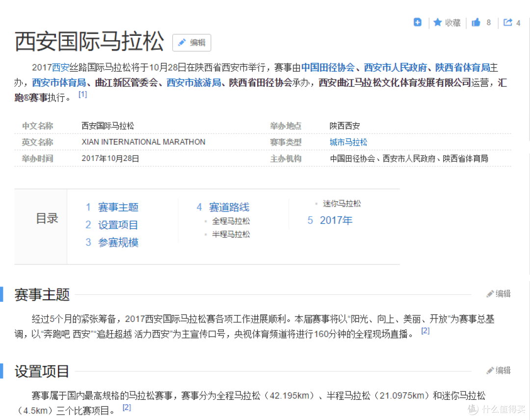Image resolution: width=530 pixels, height=420 pixels.
Task: Click the like count 8
Action: (488, 23)
